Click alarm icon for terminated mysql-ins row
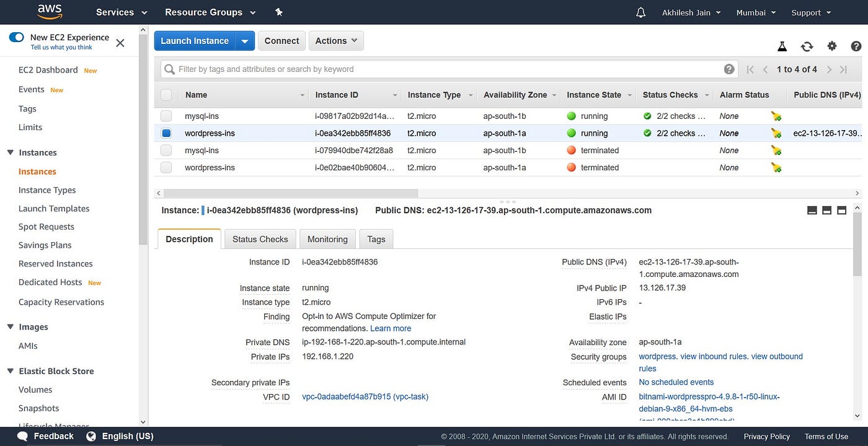This screenshot has width=868, height=446. (x=776, y=151)
